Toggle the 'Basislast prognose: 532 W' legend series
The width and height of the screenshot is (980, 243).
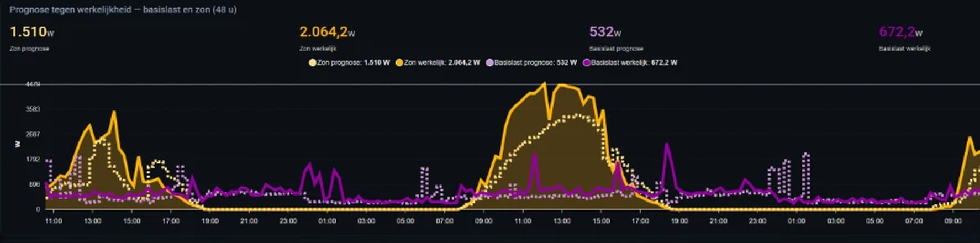click(531, 62)
